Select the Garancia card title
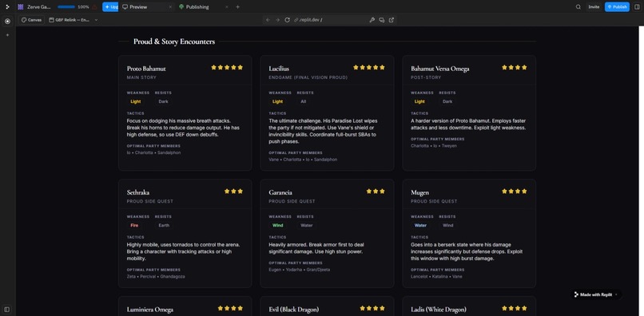644x316 pixels. click(280, 192)
